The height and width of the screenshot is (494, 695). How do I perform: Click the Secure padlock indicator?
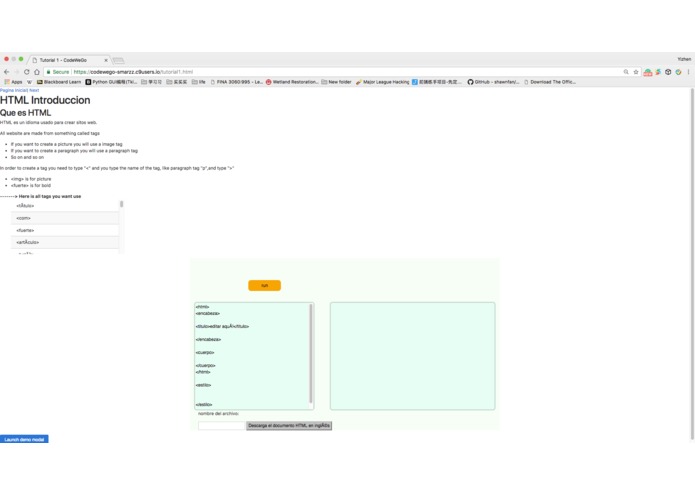point(58,72)
